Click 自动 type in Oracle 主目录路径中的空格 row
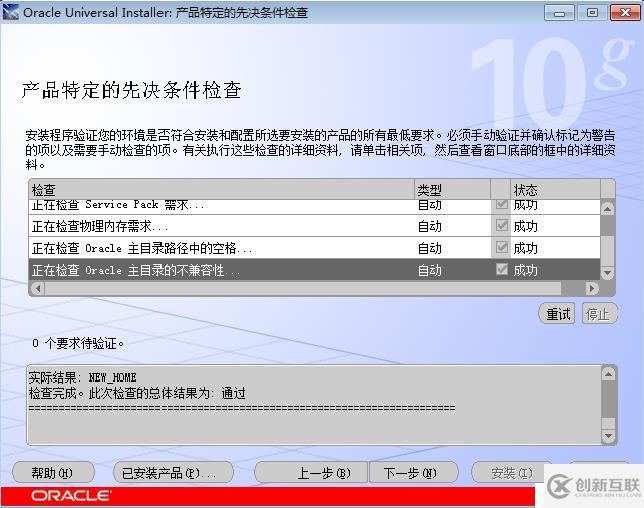 430,248
